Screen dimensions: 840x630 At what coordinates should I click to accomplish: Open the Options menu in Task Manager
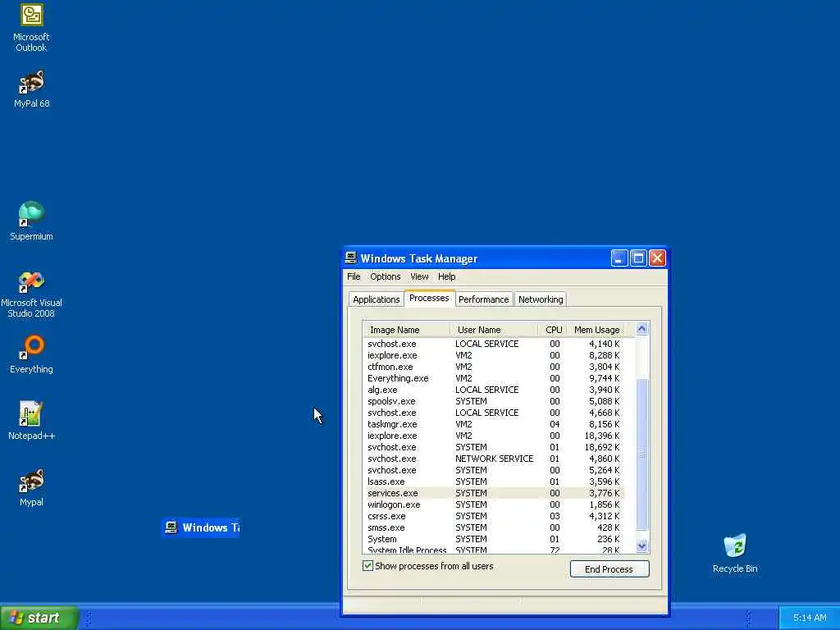pos(386,276)
